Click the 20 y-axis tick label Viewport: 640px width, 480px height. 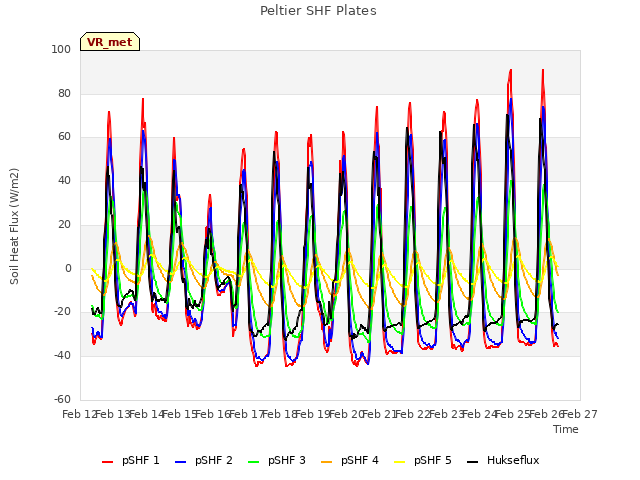pos(64,224)
